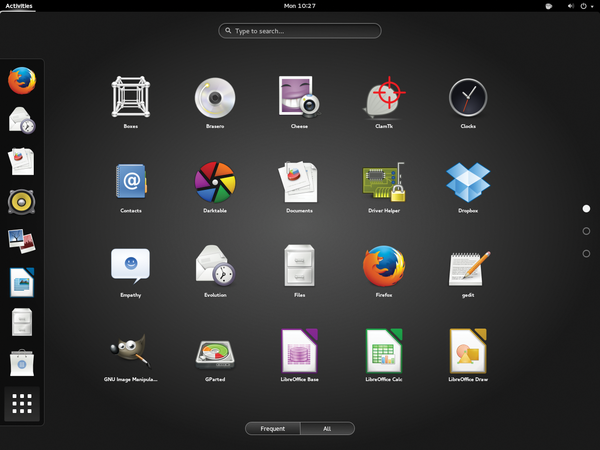Click the volume icon in top bar
The width and height of the screenshot is (600, 450).
pos(571,6)
